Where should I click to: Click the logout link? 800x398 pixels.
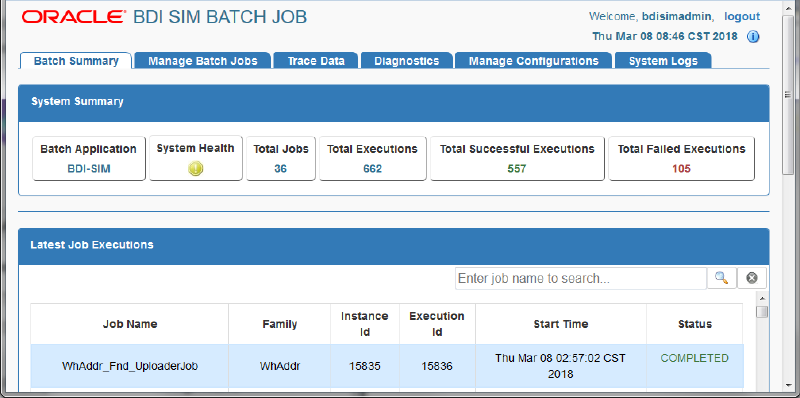[x=742, y=16]
